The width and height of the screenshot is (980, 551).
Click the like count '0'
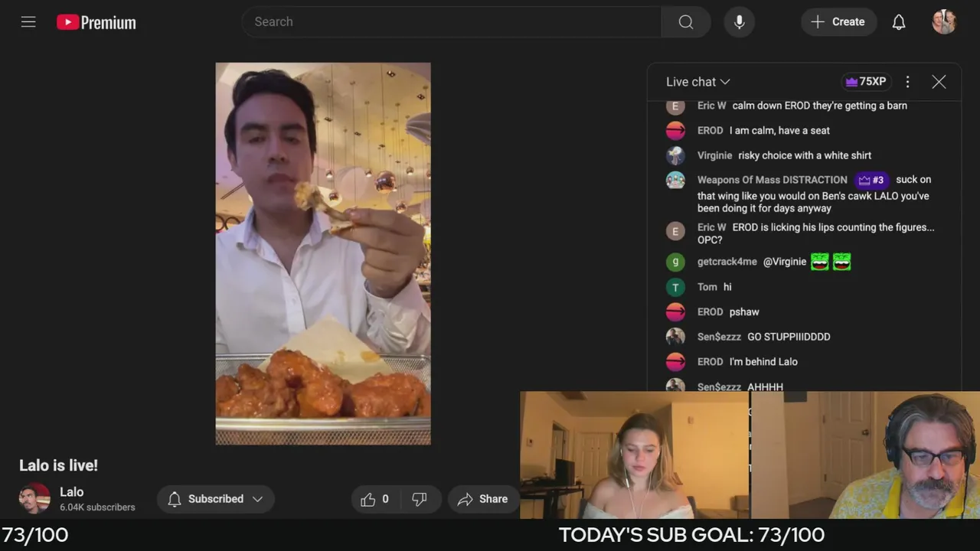[385, 499]
